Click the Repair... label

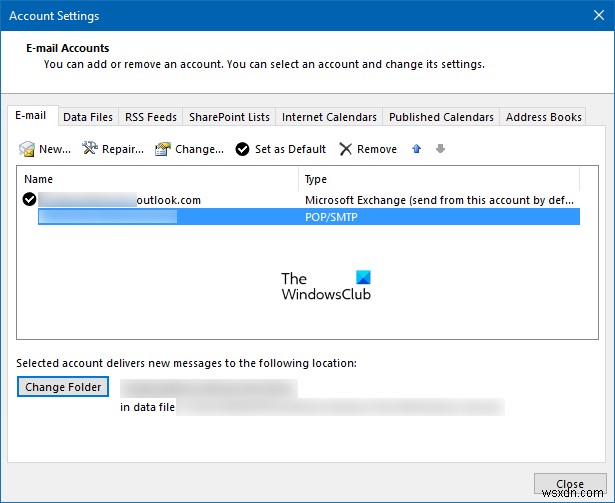pyautogui.click(x=123, y=149)
